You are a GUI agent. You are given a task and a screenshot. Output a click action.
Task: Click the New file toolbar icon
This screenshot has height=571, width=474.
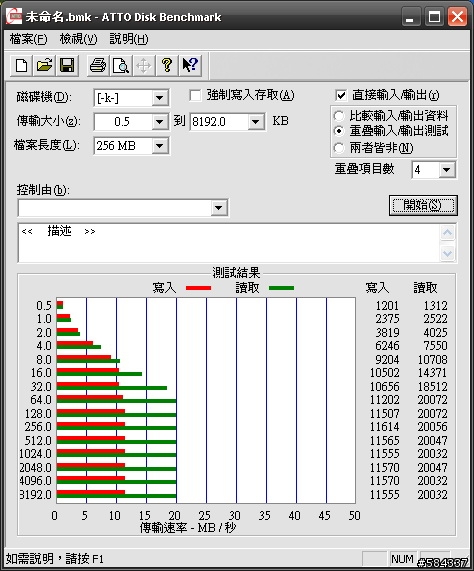pos(21,66)
